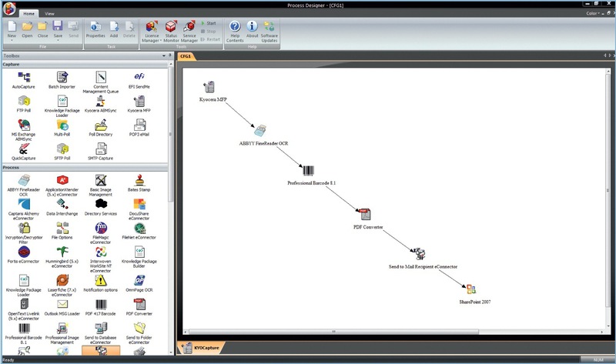The height and width of the screenshot is (364, 616).
Task: Select the CFG1 document tab
Action: (186, 56)
